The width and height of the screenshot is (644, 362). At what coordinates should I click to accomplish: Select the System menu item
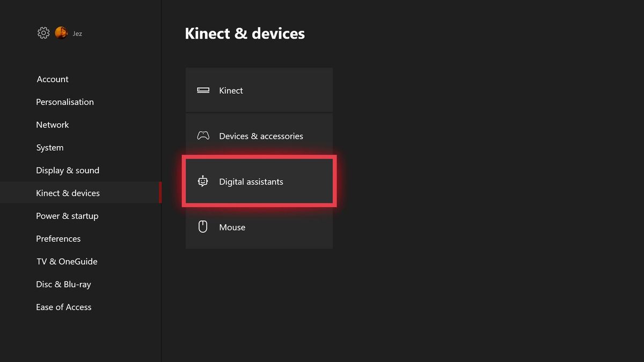click(x=49, y=147)
